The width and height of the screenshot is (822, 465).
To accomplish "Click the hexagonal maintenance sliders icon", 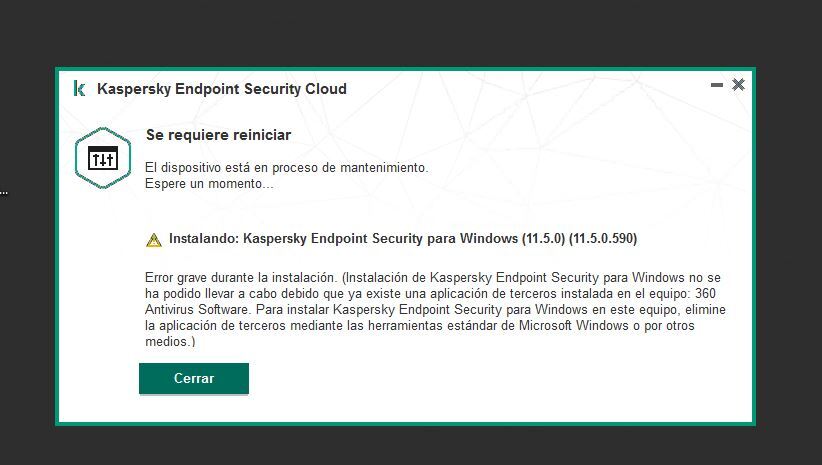I will pyautogui.click(x=103, y=158).
